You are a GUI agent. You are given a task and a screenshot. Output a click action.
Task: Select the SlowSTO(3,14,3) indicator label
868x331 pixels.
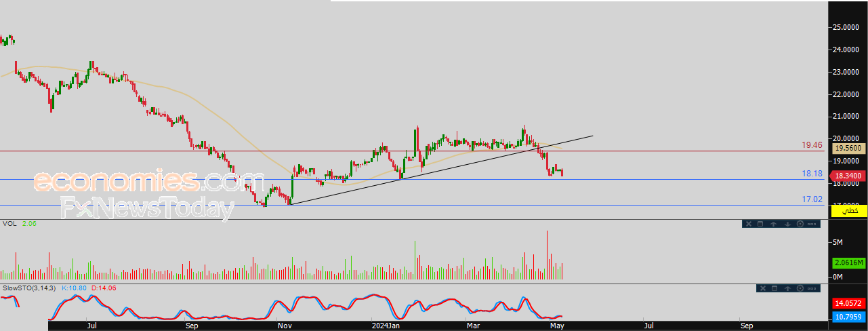[28, 288]
